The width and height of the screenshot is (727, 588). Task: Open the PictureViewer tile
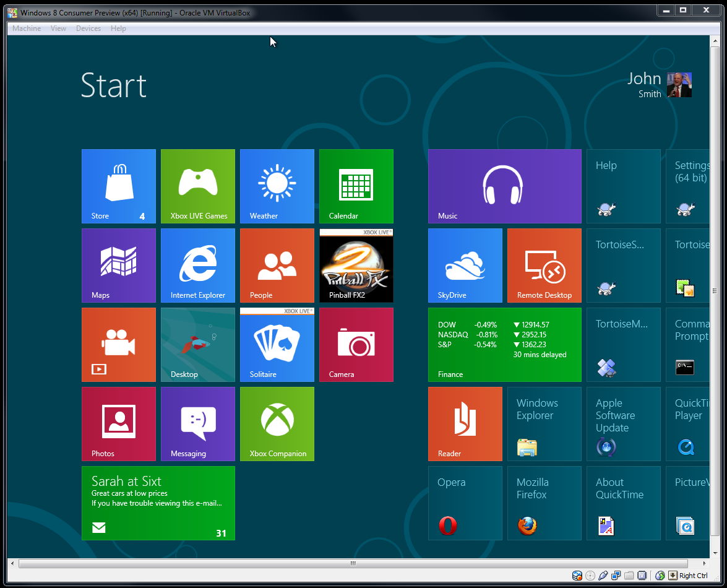(x=688, y=503)
